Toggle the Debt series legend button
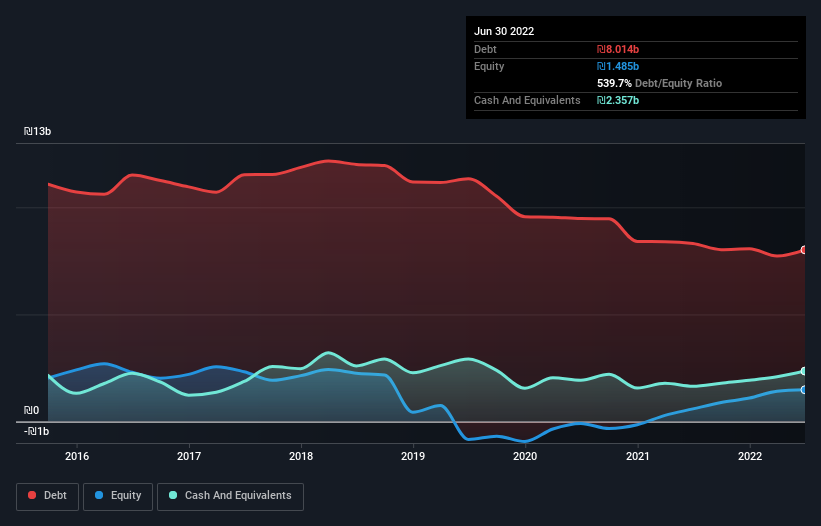 tap(48, 496)
